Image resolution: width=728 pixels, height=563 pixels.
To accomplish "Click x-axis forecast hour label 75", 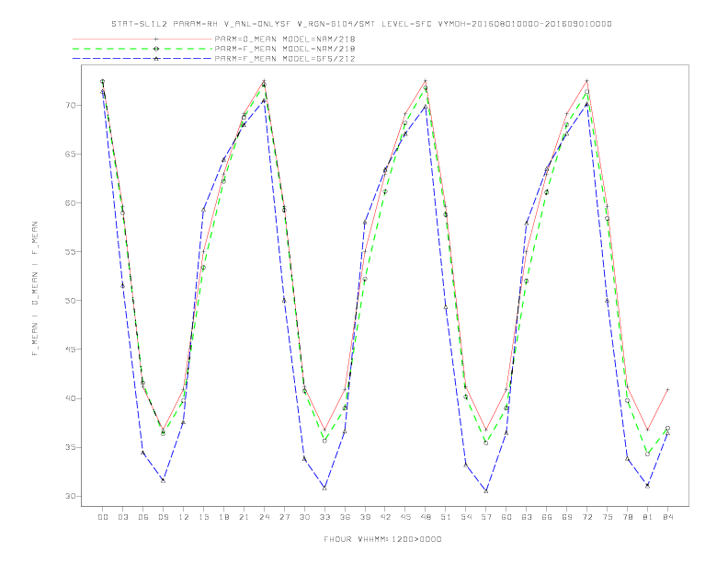I will (608, 517).
